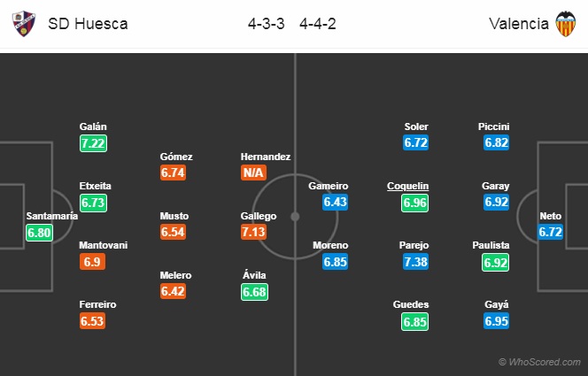This screenshot has height=376, width=588.
Task: Click the SD Huesca club crest
Action: coord(24,24)
